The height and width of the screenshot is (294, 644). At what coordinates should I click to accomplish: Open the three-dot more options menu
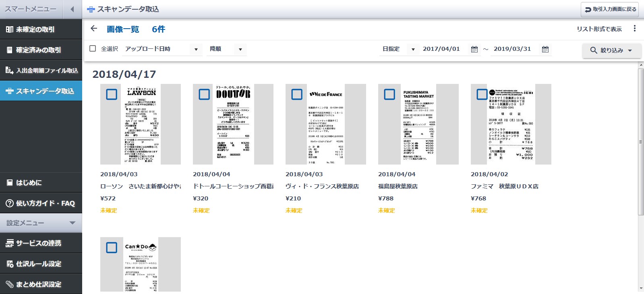pos(634,29)
